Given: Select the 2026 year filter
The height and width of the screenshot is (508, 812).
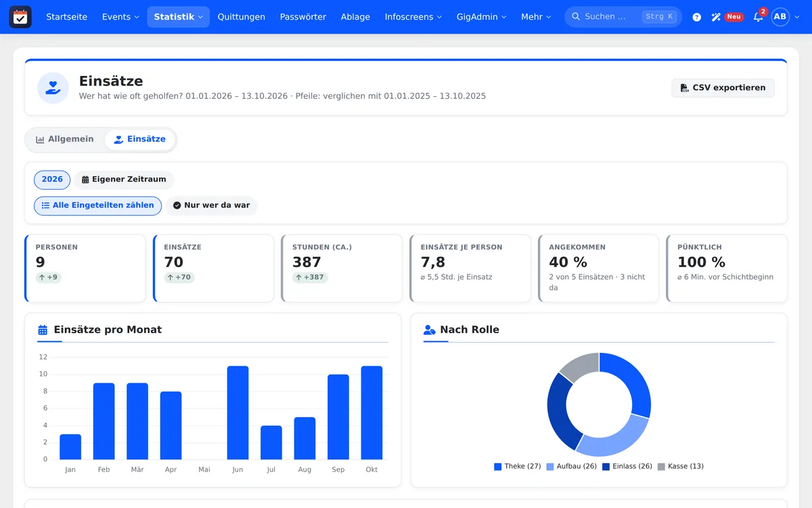Looking at the screenshot, I should 52,179.
